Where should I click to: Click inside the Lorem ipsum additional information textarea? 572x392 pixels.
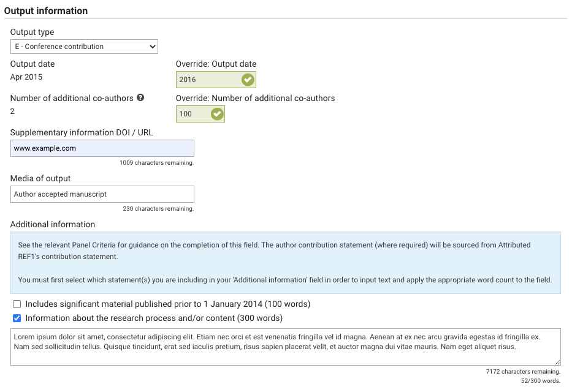(285, 347)
